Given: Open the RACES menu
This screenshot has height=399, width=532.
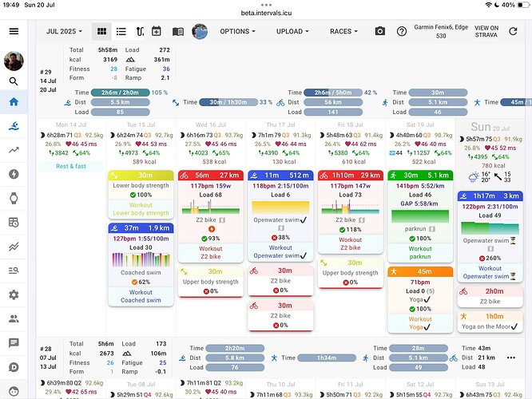Looking at the screenshot, I should pos(344,31).
